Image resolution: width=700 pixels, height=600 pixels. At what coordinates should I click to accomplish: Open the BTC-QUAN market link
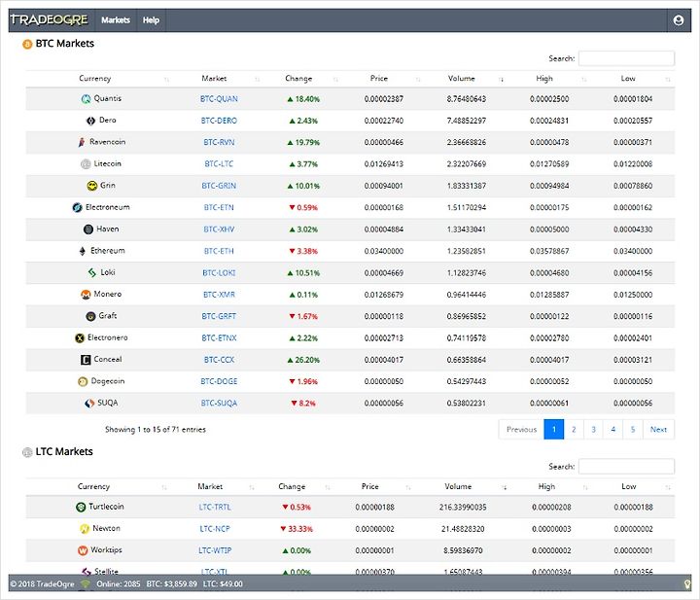coord(219,99)
